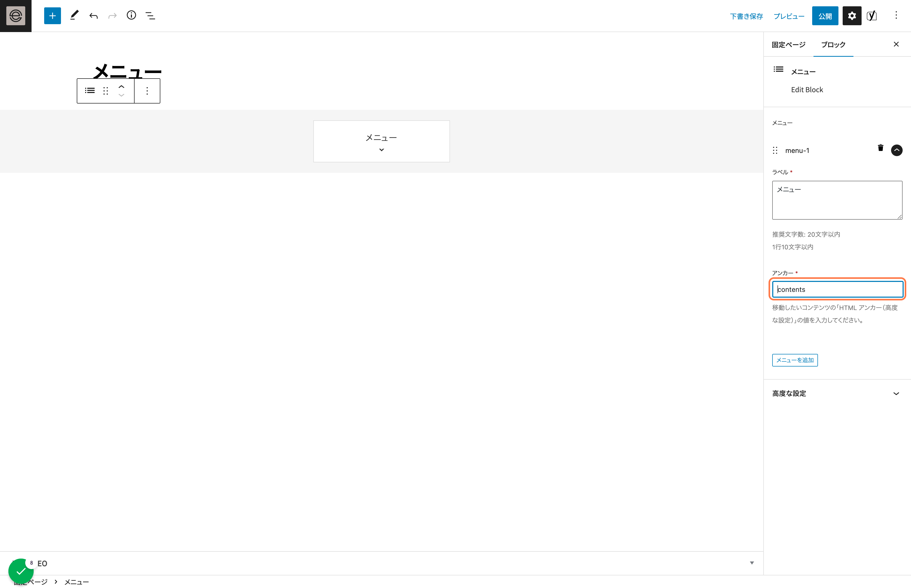Expand the SEO panel triangle at bottom

(752, 563)
